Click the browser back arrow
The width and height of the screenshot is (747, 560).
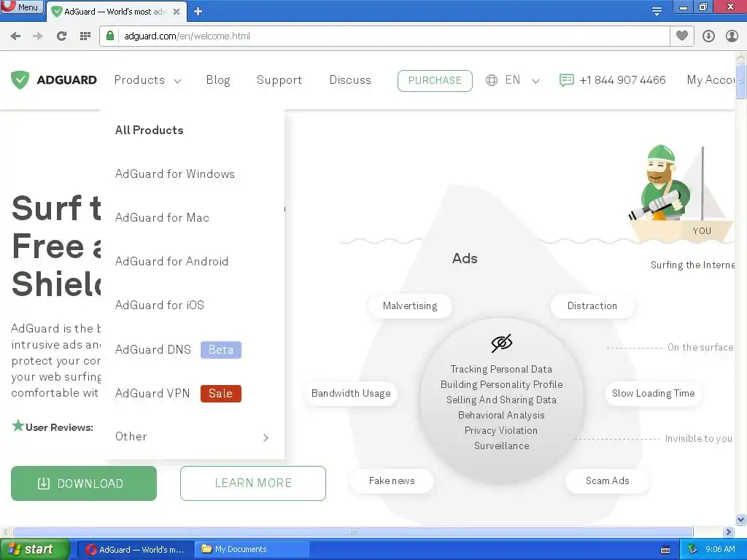click(x=15, y=36)
